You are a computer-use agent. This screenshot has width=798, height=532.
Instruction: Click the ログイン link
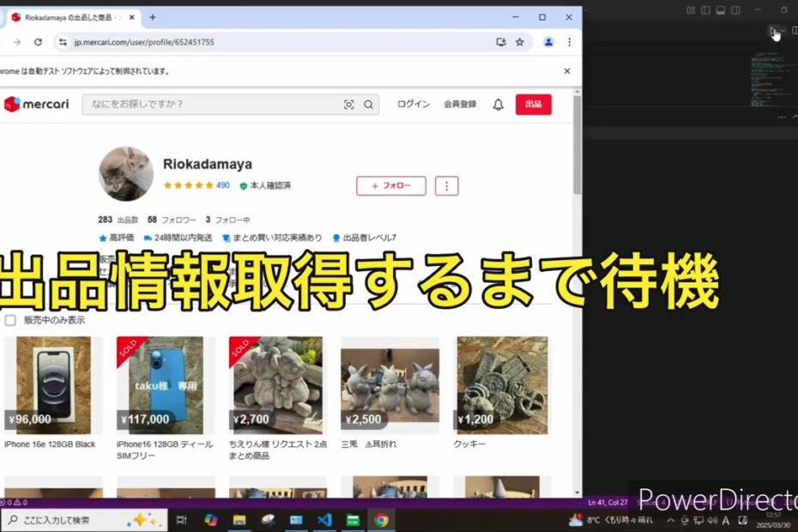click(x=414, y=105)
